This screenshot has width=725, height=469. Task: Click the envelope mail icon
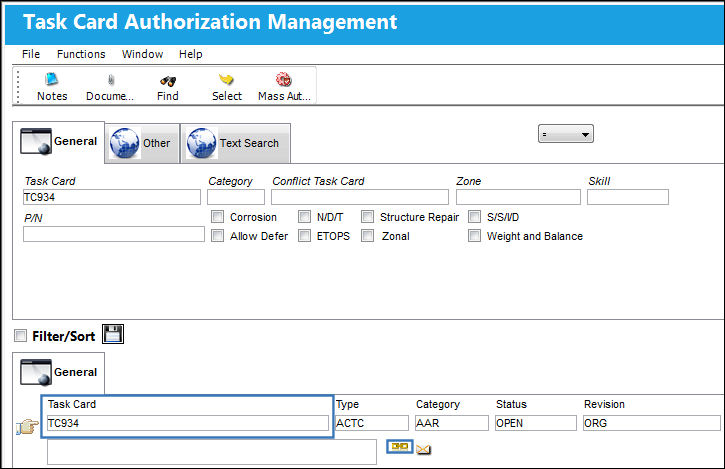424,449
